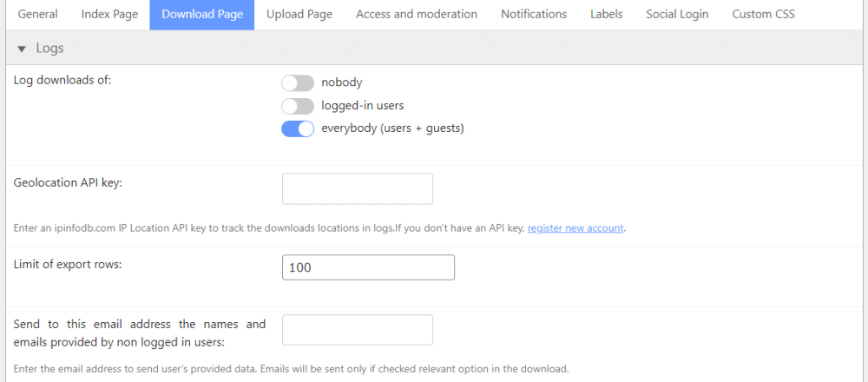The height and width of the screenshot is (382, 868).
Task: Collapse the Logs section triangle
Action: tap(22, 49)
